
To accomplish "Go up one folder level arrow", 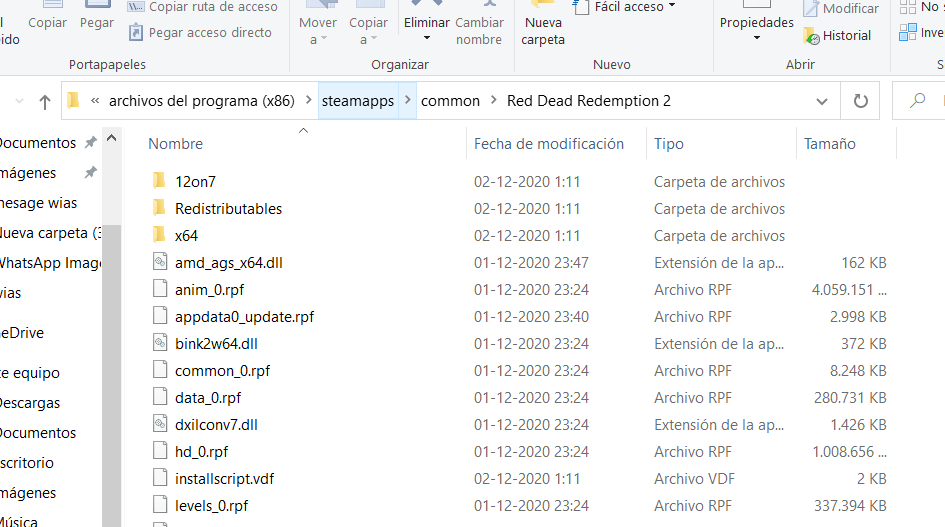I will 45,101.
